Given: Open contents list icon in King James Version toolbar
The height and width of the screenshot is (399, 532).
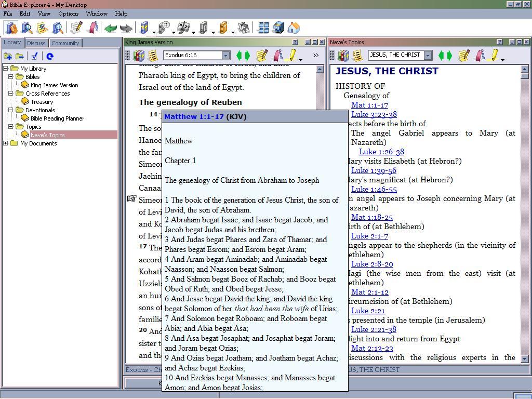Looking at the screenshot, I should tap(153, 55).
